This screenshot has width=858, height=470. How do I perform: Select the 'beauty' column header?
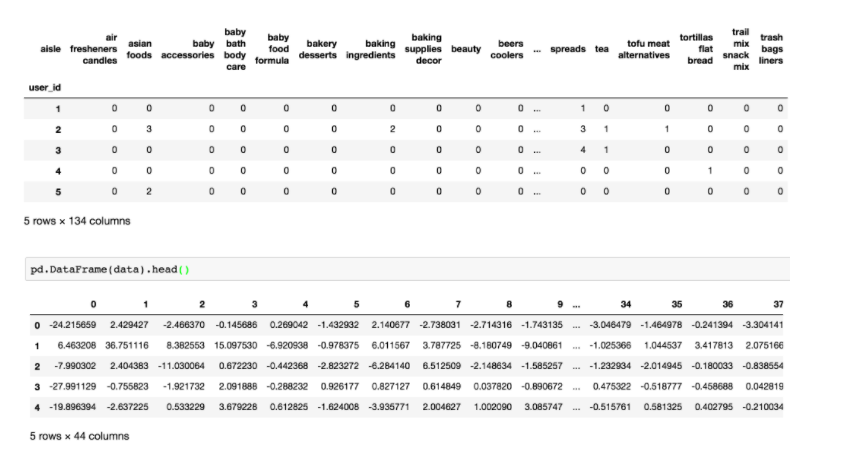(466, 49)
